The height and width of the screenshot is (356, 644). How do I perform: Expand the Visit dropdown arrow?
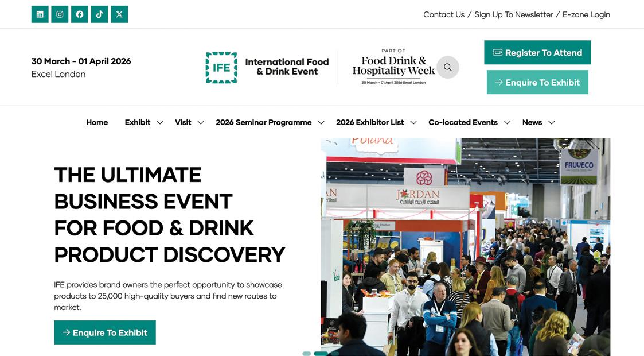pos(201,122)
